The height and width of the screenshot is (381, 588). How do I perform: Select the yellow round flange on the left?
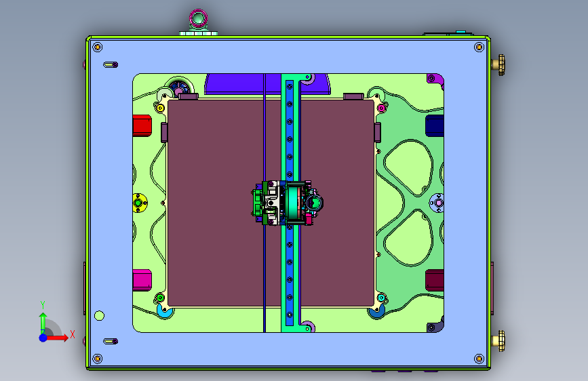(x=139, y=203)
